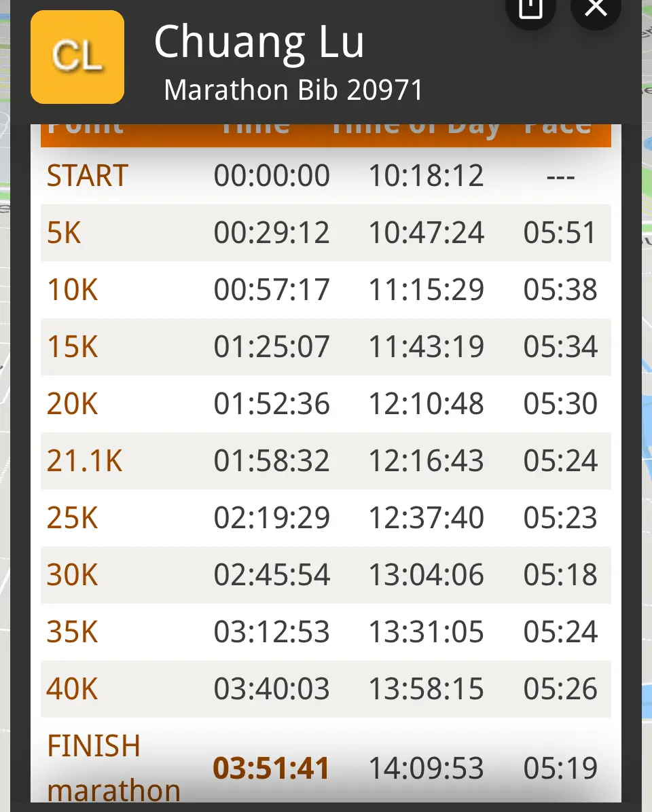Select the runner name Chuang Lu
This screenshot has width=652, height=812.
tap(259, 42)
